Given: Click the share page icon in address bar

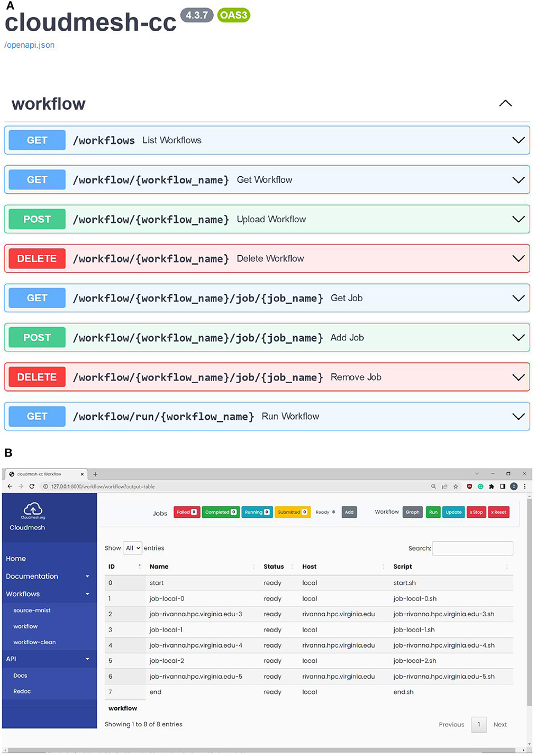Looking at the screenshot, I should [444, 487].
